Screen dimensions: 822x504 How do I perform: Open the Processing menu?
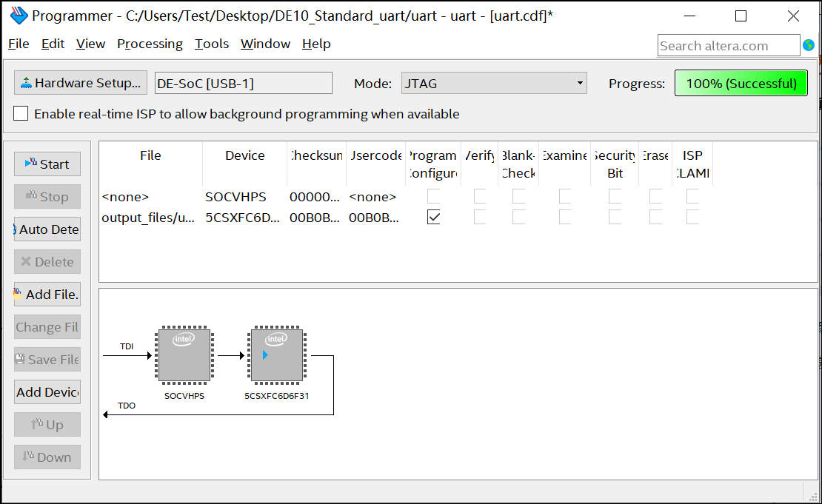[150, 44]
